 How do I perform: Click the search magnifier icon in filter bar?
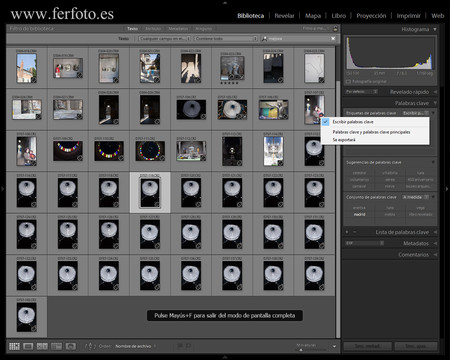coord(264,39)
